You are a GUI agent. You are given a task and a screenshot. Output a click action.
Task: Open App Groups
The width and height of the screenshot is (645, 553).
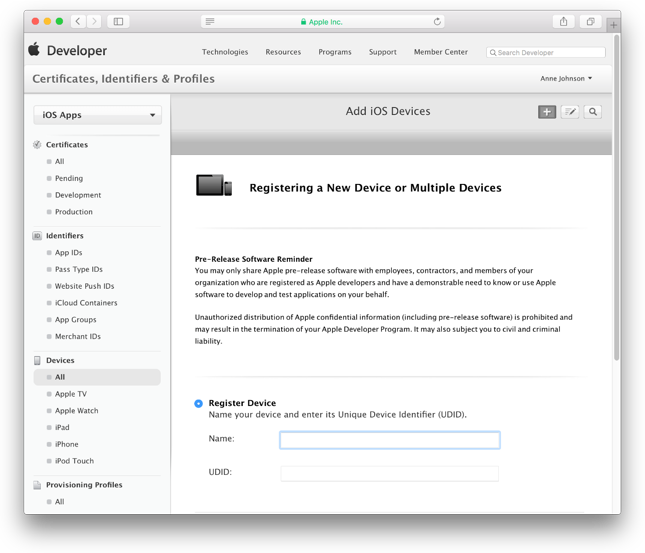tap(76, 320)
